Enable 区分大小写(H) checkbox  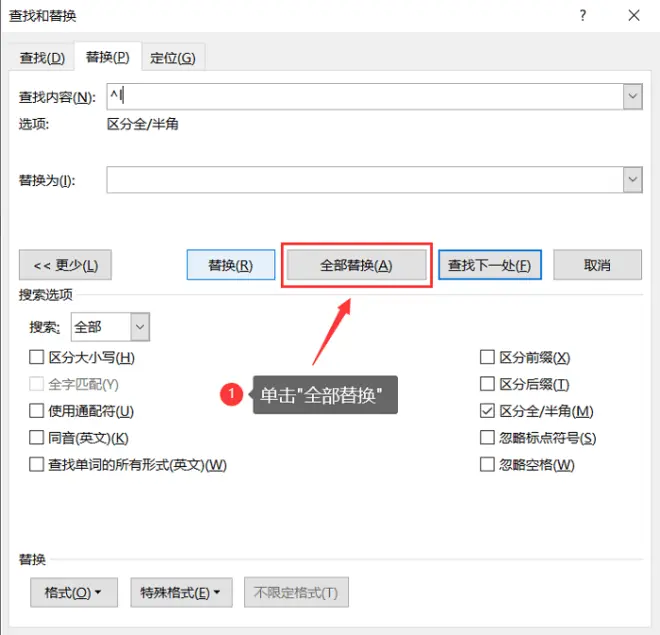[x=37, y=357]
